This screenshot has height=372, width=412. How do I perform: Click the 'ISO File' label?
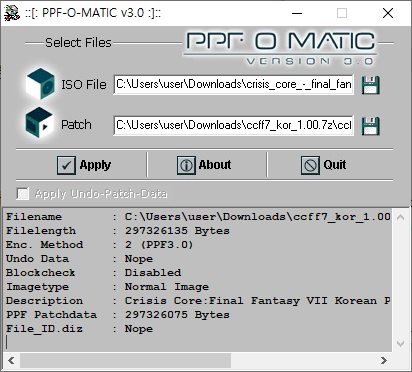click(84, 85)
